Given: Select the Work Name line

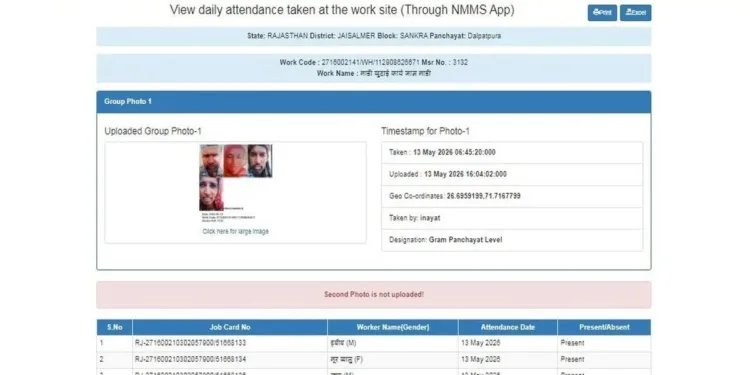Looking at the screenshot, I should [374, 74].
